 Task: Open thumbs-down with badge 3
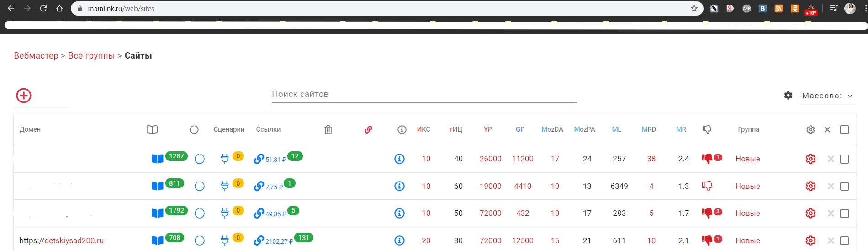point(707,213)
